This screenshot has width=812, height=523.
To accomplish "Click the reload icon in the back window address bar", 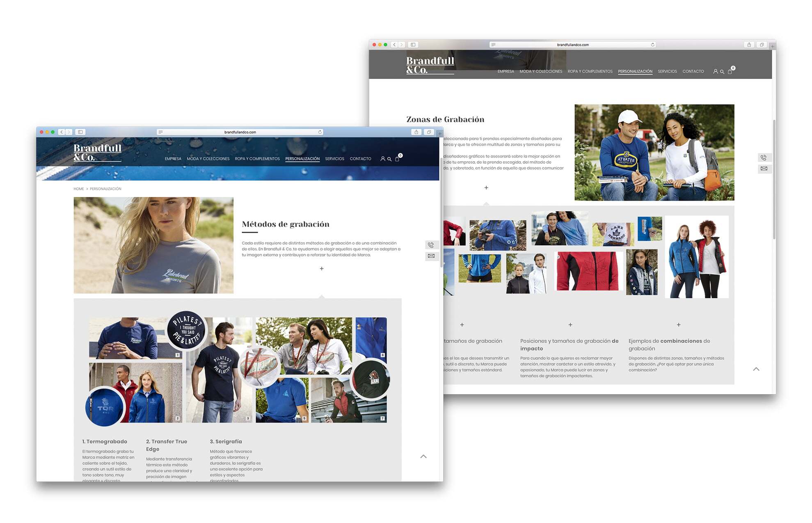I will (652, 45).
